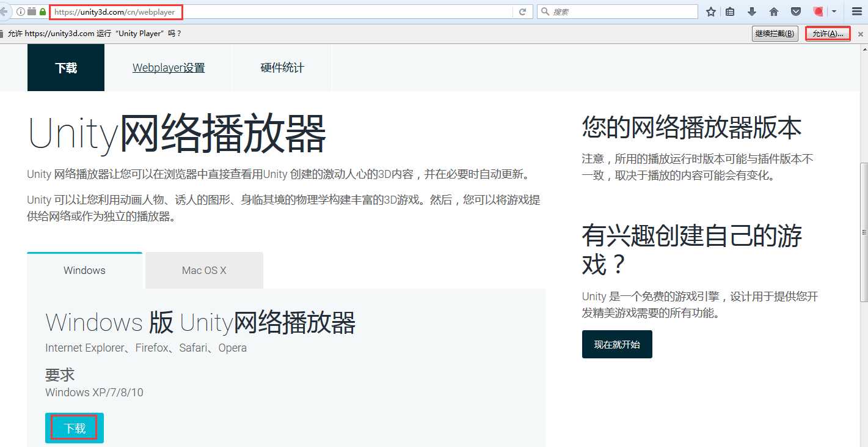Switch to the Mac OS X tab
Screen dimensions: 868x447
[204, 270]
